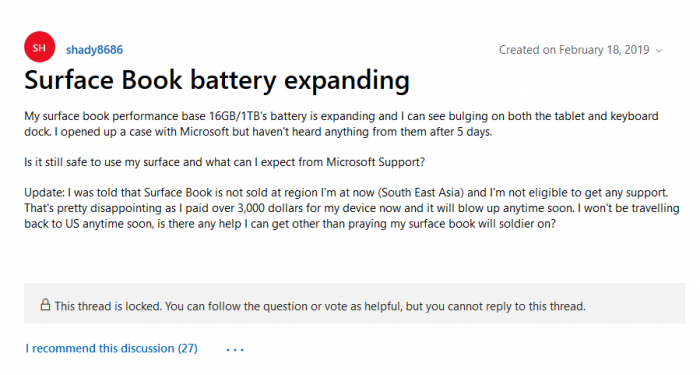Click the '(27)' recommendation count
Viewport: 700px width, 375px height.
(188, 348)
